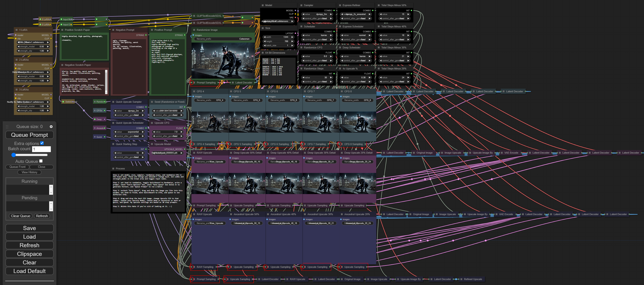Select the Randomizer Image Catwoman preview
This screenshot has height=285, width=644.
[x=223, y=61]
